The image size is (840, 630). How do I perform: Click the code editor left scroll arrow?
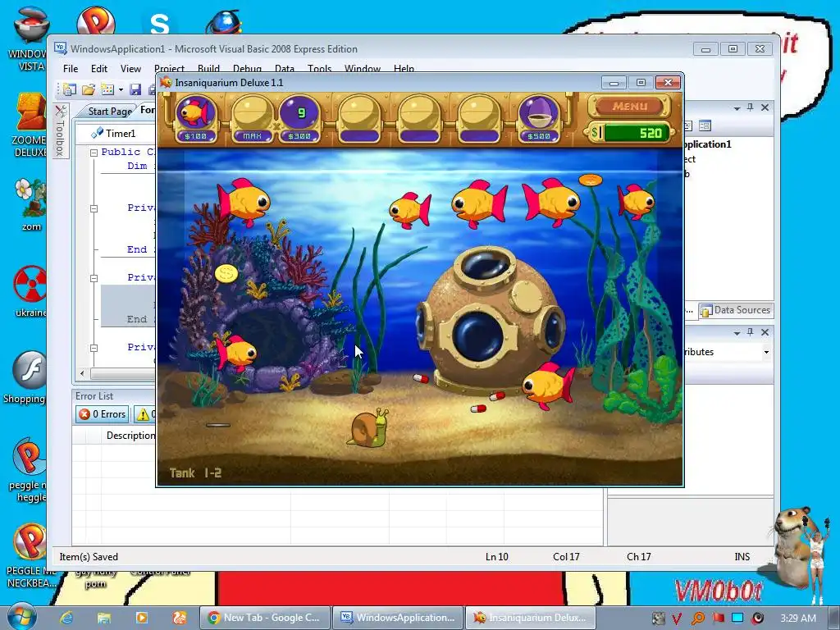coord(82,373)
